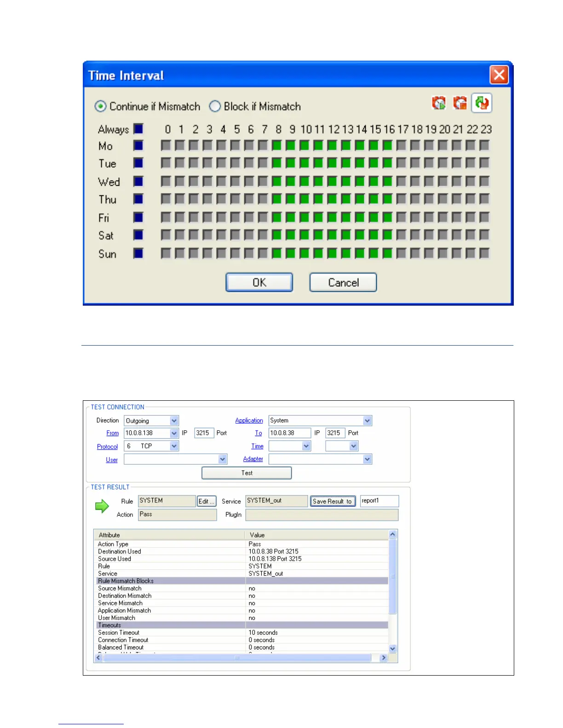This screenshot has height=728, width=563.
Task: Toggle Tuesday hour 16 green cell
Action: (387, 163)
